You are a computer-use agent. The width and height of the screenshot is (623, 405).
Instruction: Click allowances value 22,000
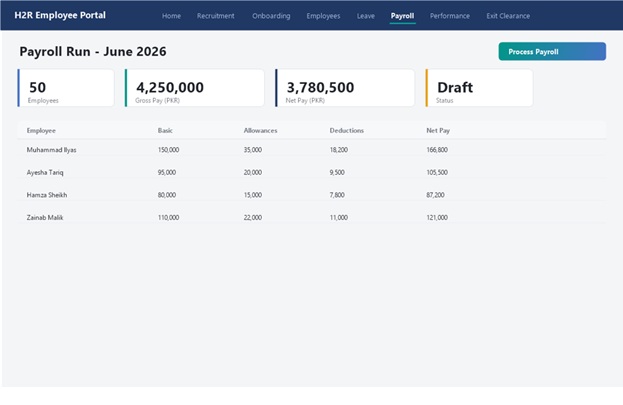[253, 218]
